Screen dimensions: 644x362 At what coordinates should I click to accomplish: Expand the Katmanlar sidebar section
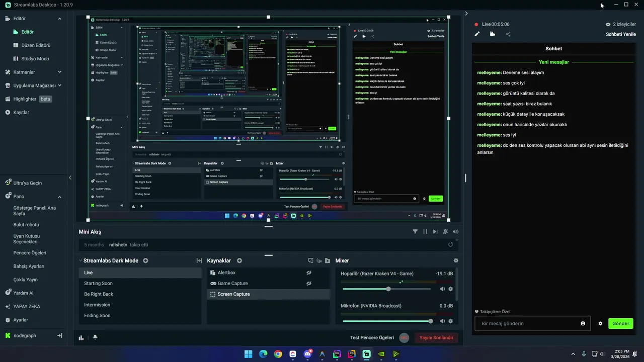tap(59, 72)
